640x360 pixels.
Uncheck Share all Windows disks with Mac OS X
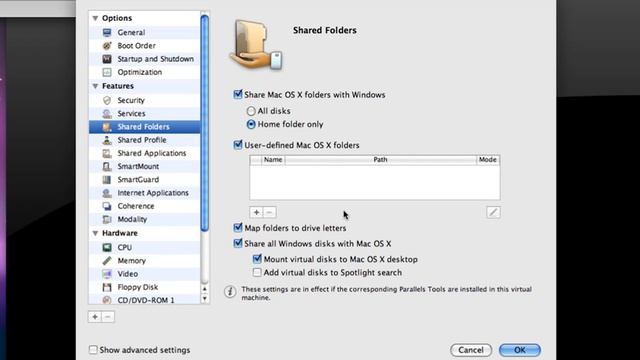coord(238,244)
